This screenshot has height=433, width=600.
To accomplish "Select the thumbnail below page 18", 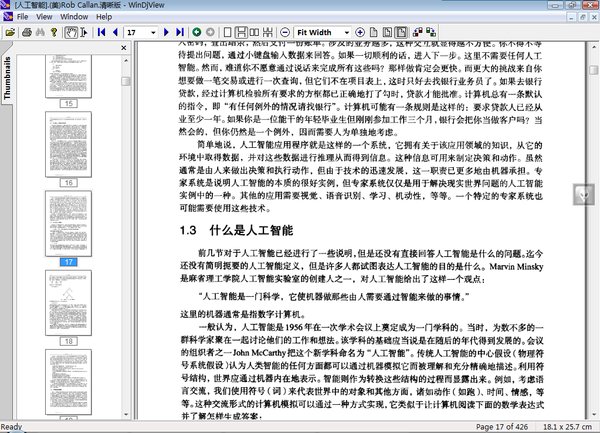I will (68, 382).
